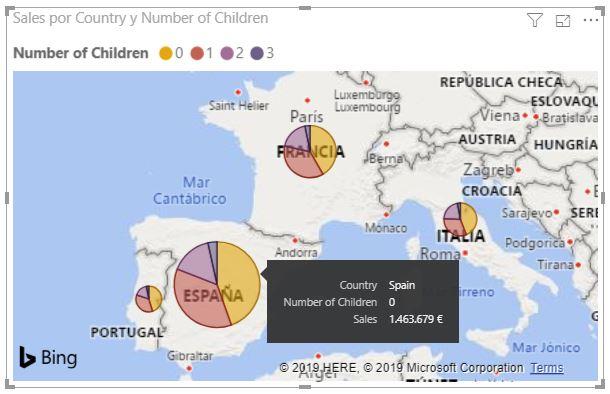Click the visual title Sales por Country
The height and width of the screenshot is (394, 610).
click(140, 18)
